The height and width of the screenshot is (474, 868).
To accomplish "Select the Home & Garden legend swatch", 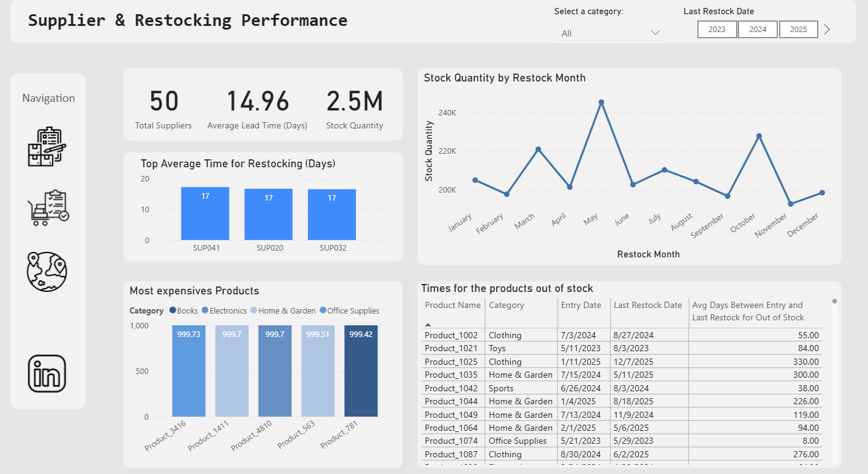I will pos(254,310).
